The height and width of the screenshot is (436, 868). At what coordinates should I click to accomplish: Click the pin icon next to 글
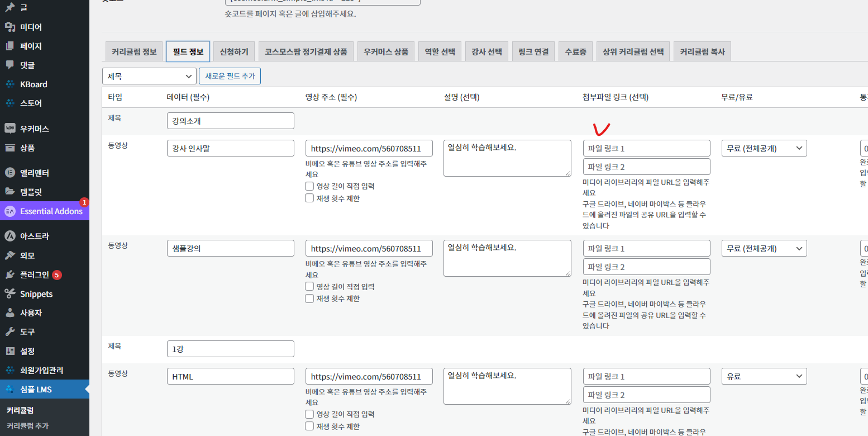(x=9, y=8)
